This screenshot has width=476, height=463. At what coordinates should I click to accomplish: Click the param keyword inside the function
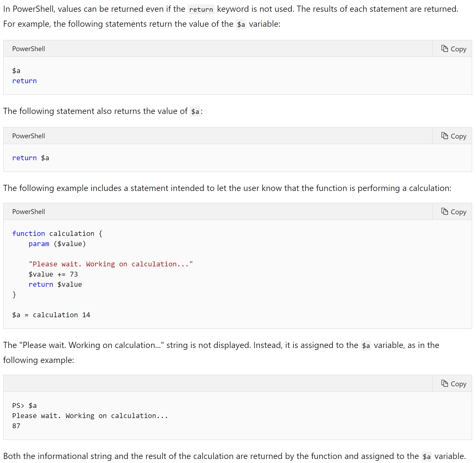(39, 244)
